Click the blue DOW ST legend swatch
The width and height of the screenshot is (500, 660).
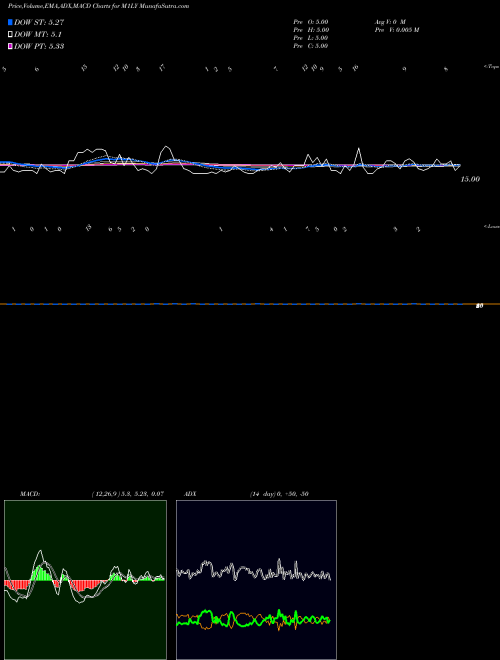[10, 22]
